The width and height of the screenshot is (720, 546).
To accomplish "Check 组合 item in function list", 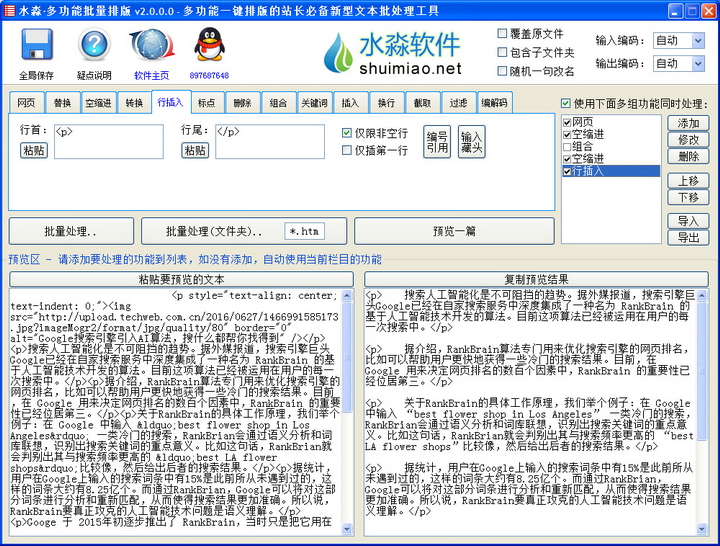I will coord(567,147).
